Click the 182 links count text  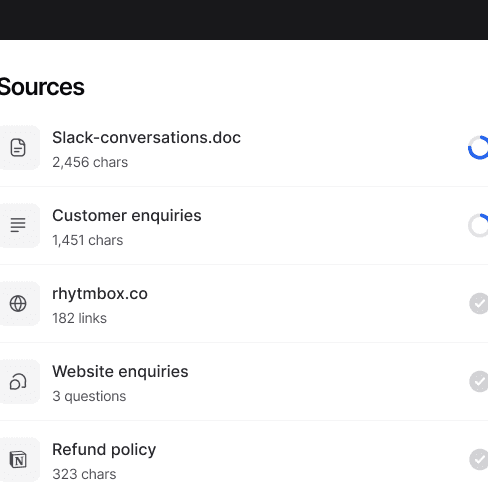(79, 318)
